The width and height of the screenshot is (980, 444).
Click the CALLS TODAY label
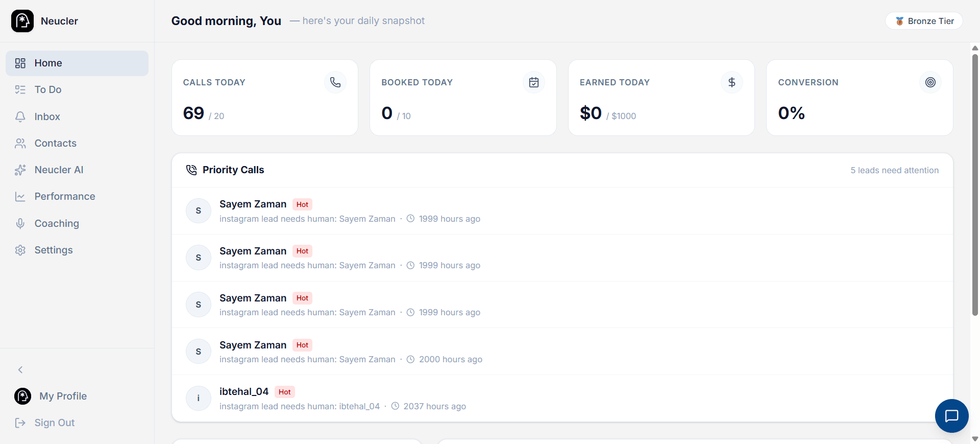214,82
